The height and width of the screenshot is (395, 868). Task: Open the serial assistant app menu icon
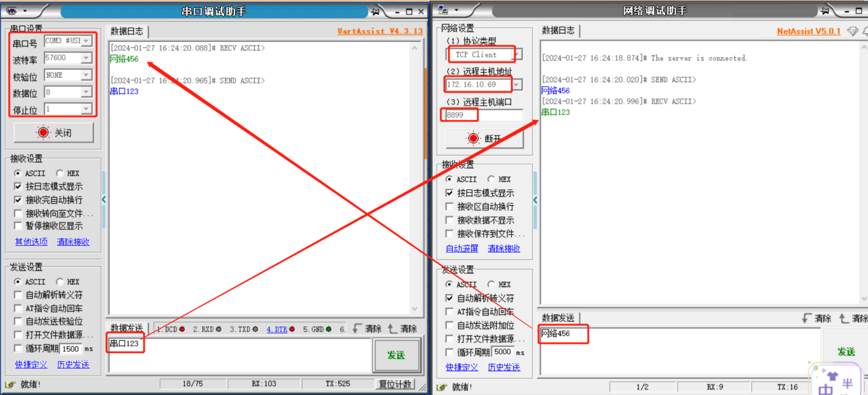11,11
